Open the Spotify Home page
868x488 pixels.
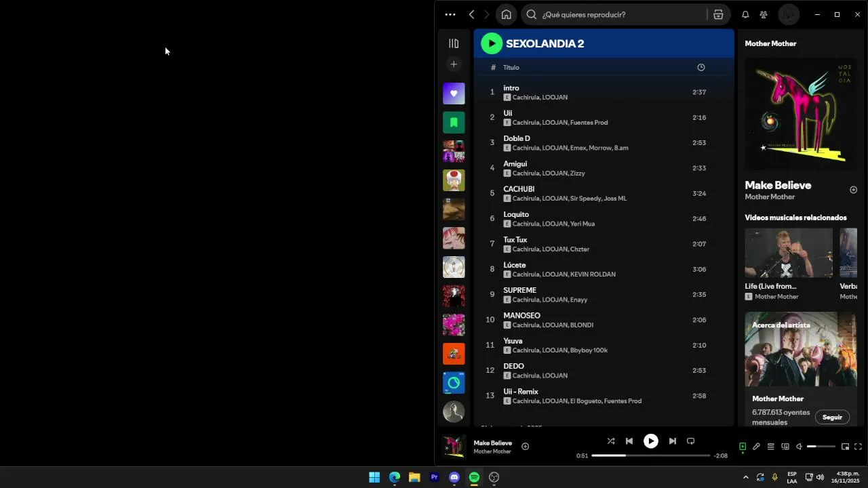click(506, 14)
